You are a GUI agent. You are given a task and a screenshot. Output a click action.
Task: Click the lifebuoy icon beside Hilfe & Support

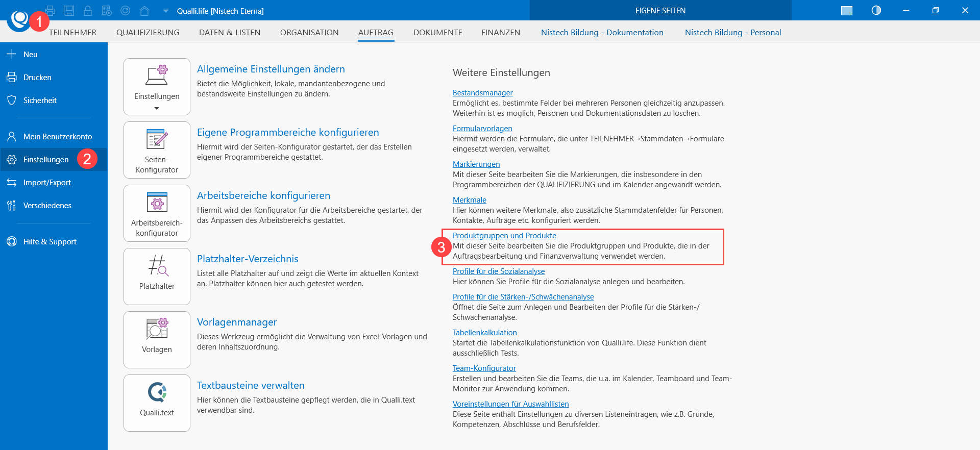[x=11, y=241]
